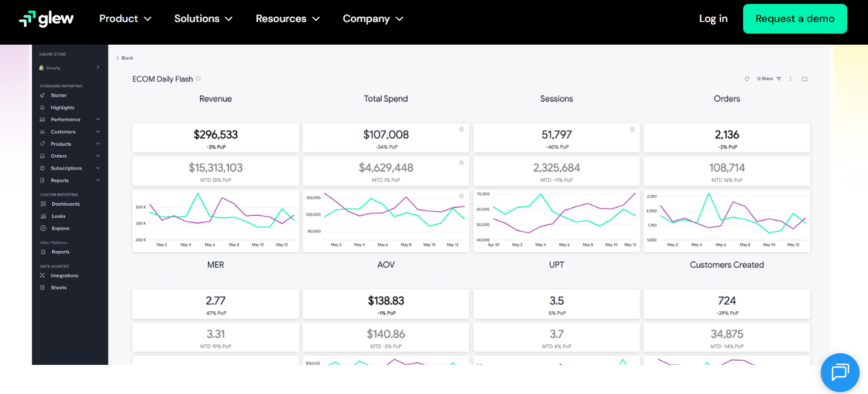Screen dimensions: 868x394
Task: Open the Product menu in header
Action: (x=126, y=19)
